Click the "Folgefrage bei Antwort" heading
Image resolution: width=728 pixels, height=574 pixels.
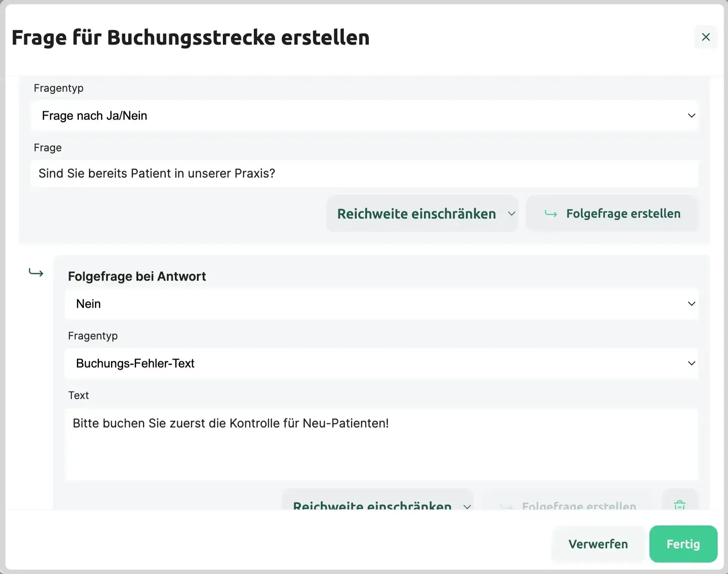137,276
